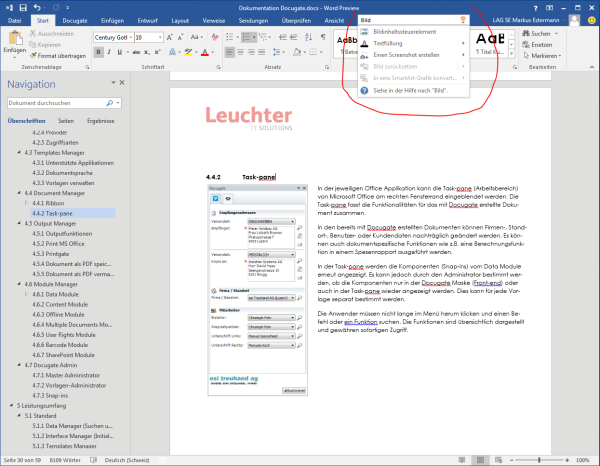Save the document via quick access toolbar
Image resolution: width=600 pixels, height=466 pixels.
coord(23,8)
